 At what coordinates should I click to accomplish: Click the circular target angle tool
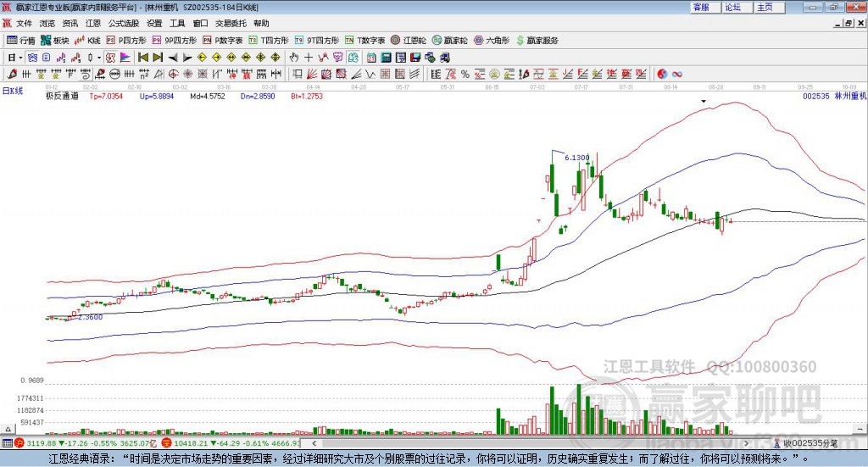point(173,74)
